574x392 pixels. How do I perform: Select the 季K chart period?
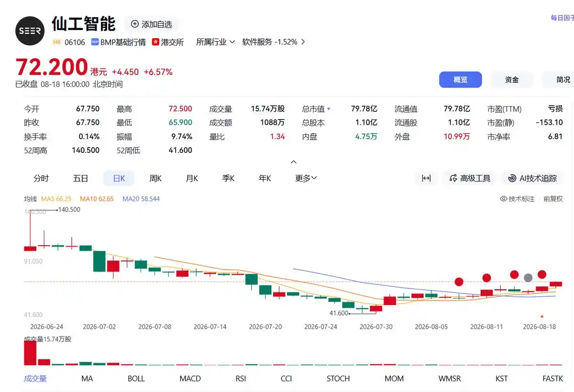coord(228,178)
